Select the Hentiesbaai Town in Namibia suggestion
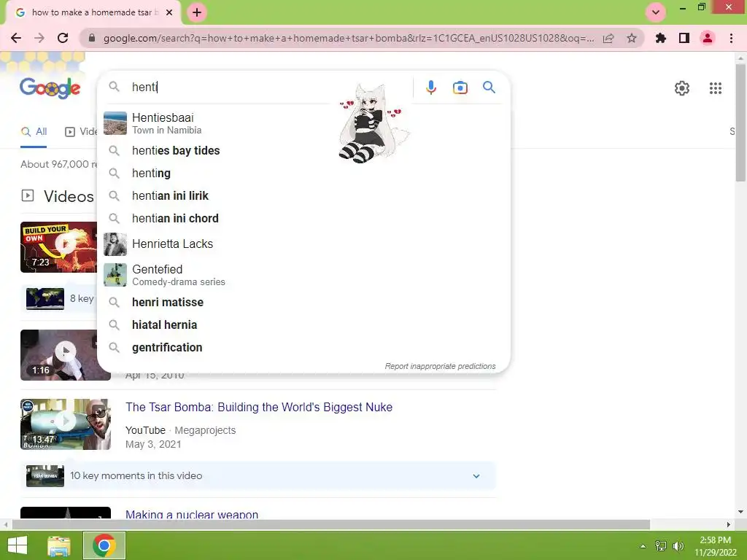747x560 pixels. (x=303, y=123)
